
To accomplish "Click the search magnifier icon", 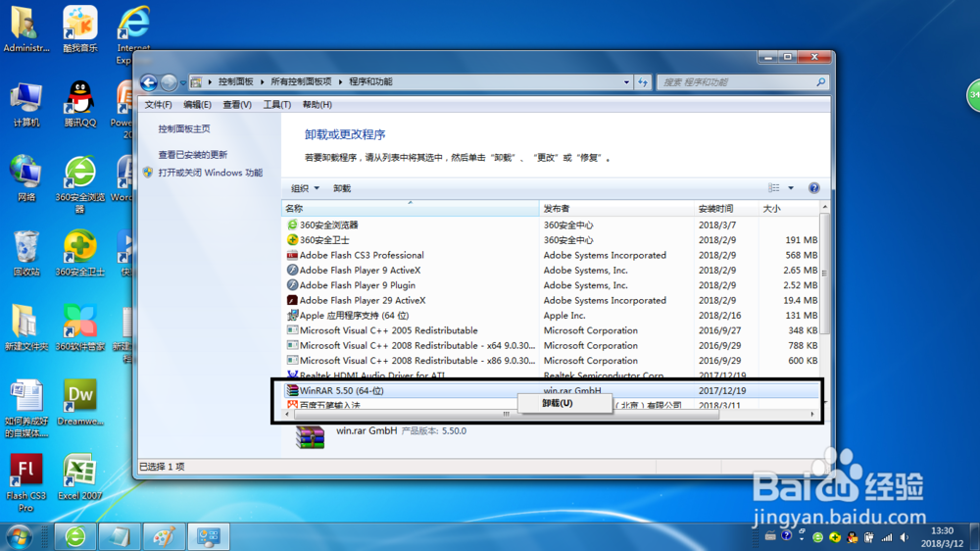I will (x=820, y=82).
